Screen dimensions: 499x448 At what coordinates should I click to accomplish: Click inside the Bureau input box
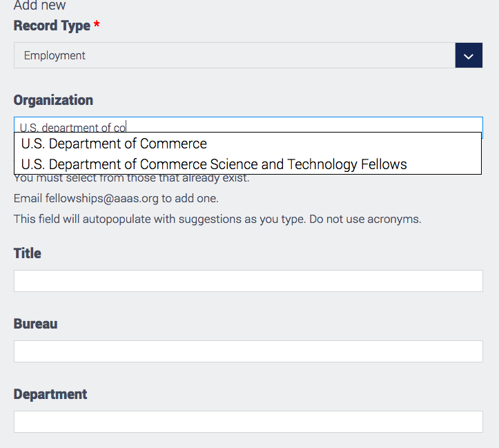pyautogui.click(x=248, y=351)
